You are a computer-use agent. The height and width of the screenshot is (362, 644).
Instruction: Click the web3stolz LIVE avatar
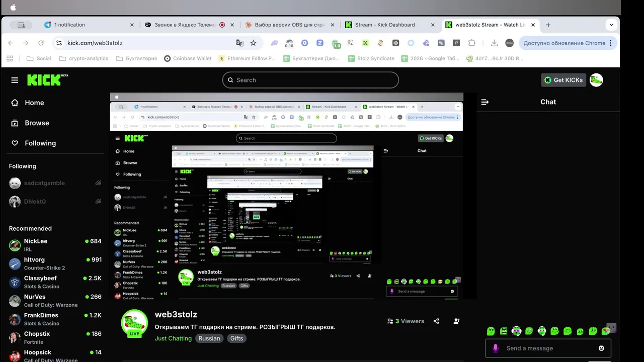coord(134,323)
